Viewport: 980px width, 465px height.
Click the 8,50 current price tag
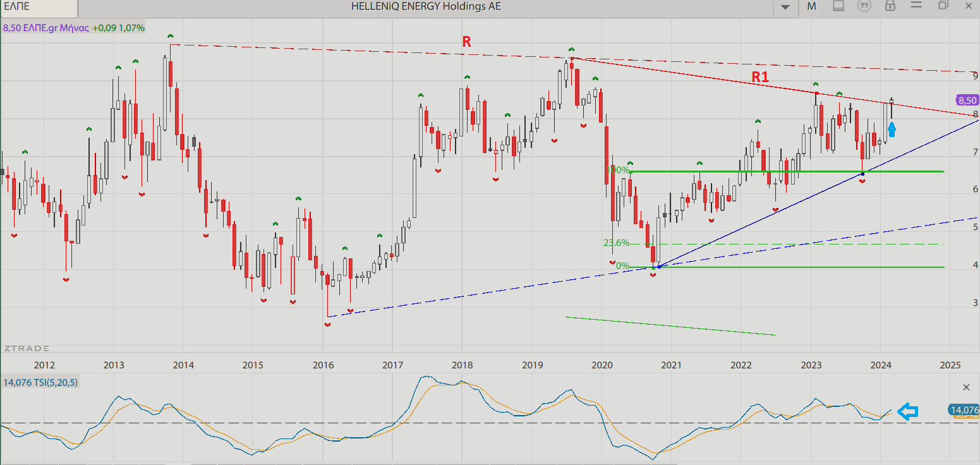pos(967,100)
